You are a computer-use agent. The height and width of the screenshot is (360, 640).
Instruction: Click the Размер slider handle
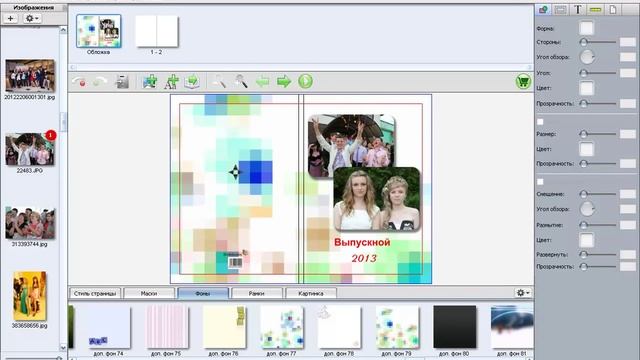[584, 134]
